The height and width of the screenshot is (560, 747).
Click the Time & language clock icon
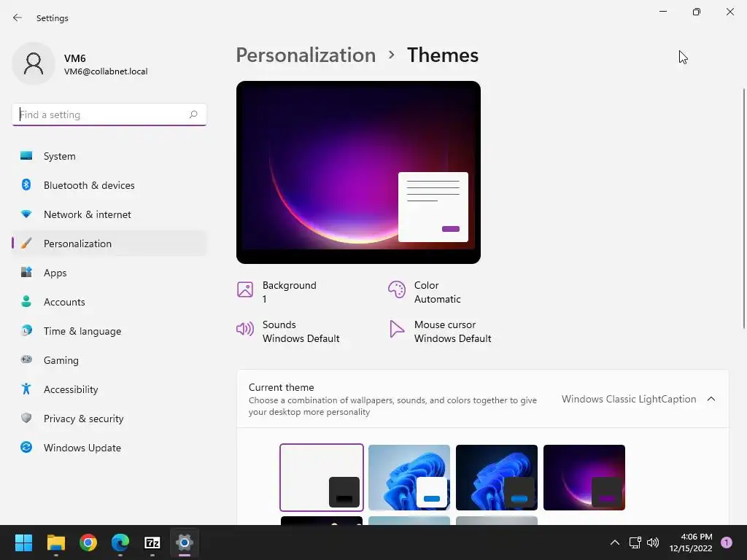(26, 330)
